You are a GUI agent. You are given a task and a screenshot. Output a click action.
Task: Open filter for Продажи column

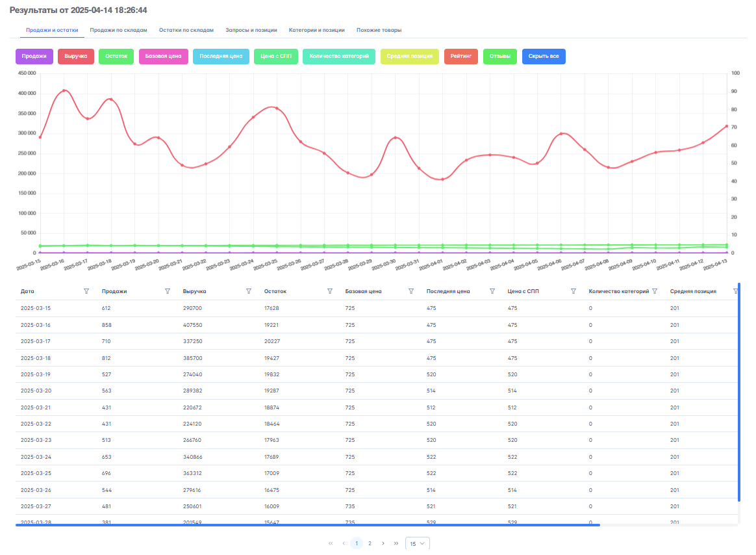point(168,291)
